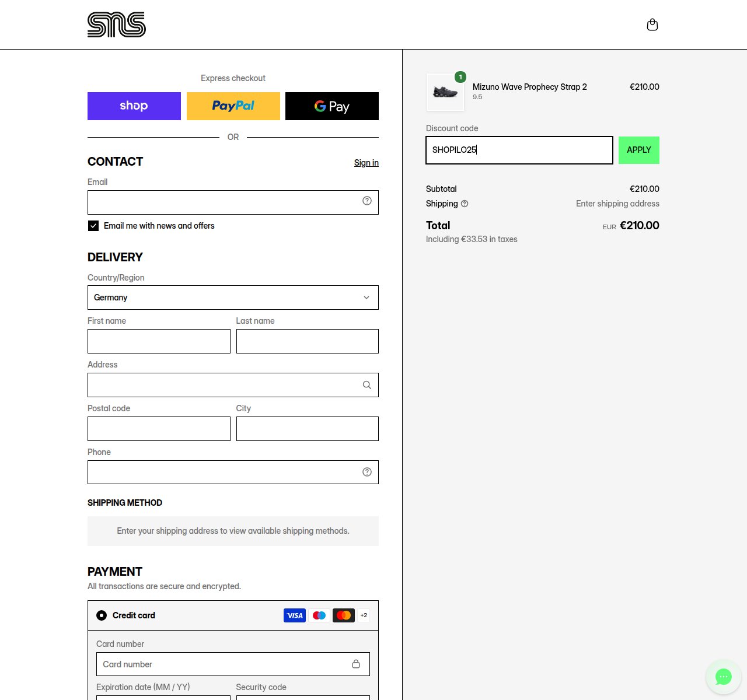Click the email help question mark icon

(x=367, y=201)
